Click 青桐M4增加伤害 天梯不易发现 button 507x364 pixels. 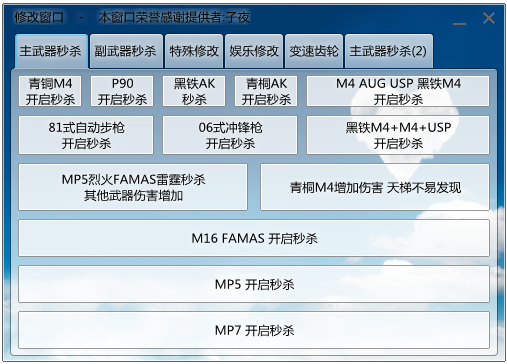tap(375, 187)
